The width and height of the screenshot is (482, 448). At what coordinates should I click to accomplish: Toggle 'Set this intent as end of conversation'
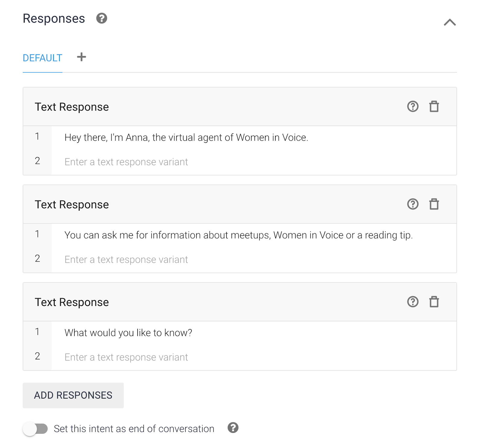[x=36, y=429]
